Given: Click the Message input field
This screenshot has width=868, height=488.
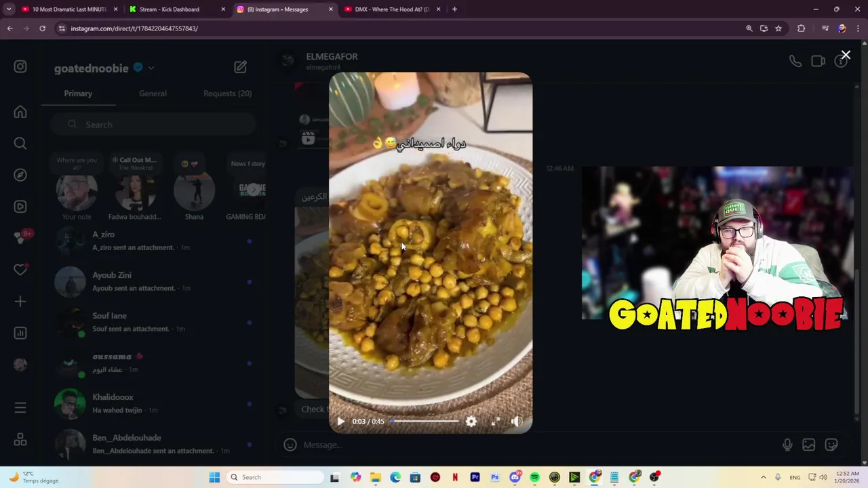Looking at the screenshot, I should 536,445.
